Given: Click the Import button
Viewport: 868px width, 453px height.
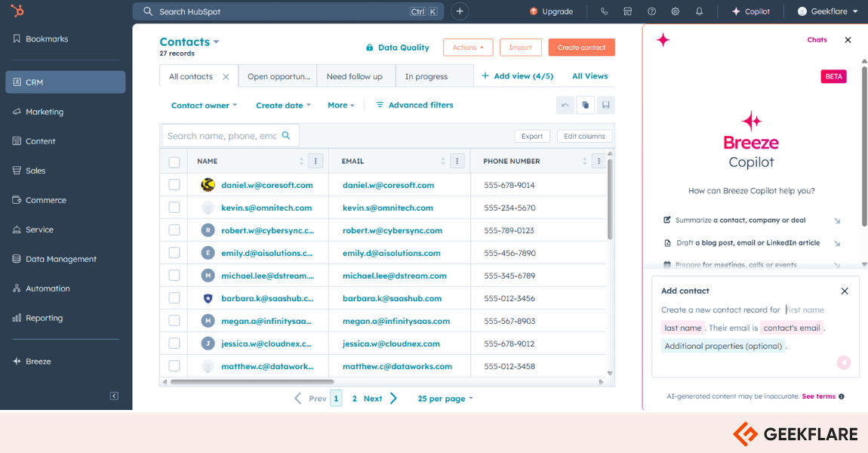Looking at the screenshot, I should pos(520,48).
